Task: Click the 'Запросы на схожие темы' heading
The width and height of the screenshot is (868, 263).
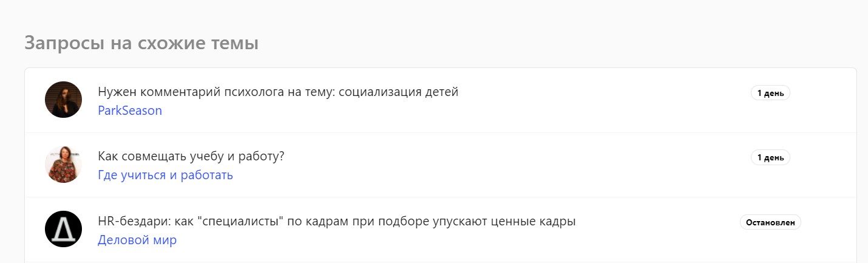Action: (x=141, y=44)
